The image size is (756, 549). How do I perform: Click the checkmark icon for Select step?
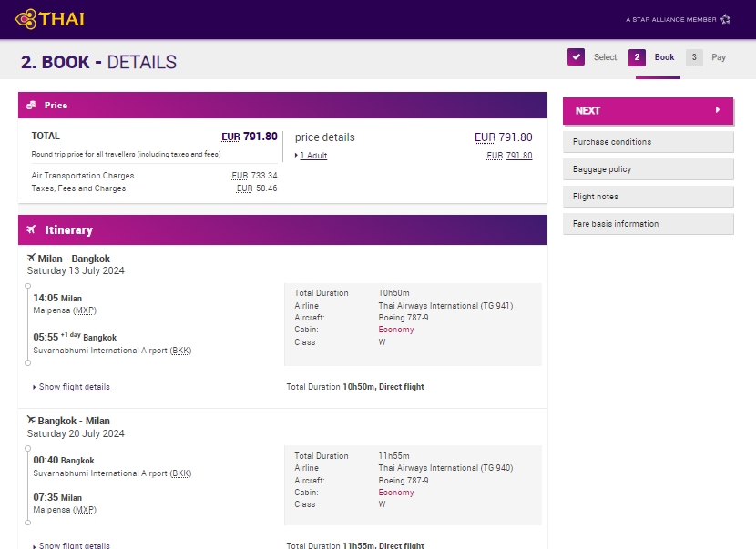(576, 57)
